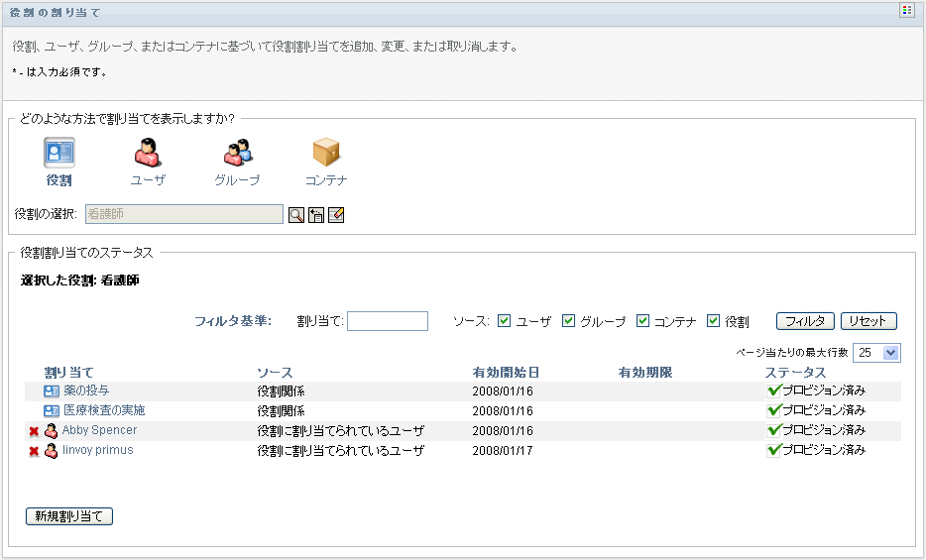Uncheck the コンテナ source checkbox

coord(642,320)
